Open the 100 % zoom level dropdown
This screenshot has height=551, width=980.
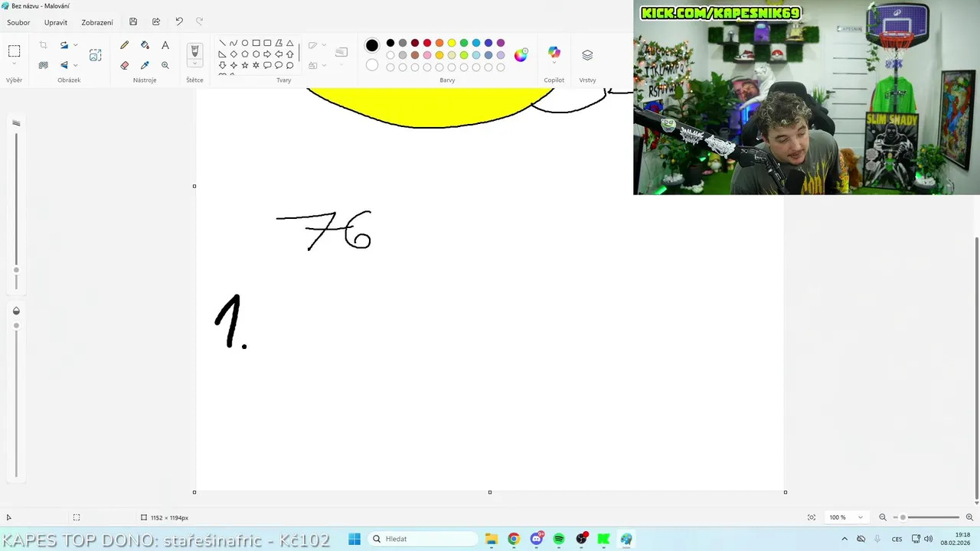(846, 517)
